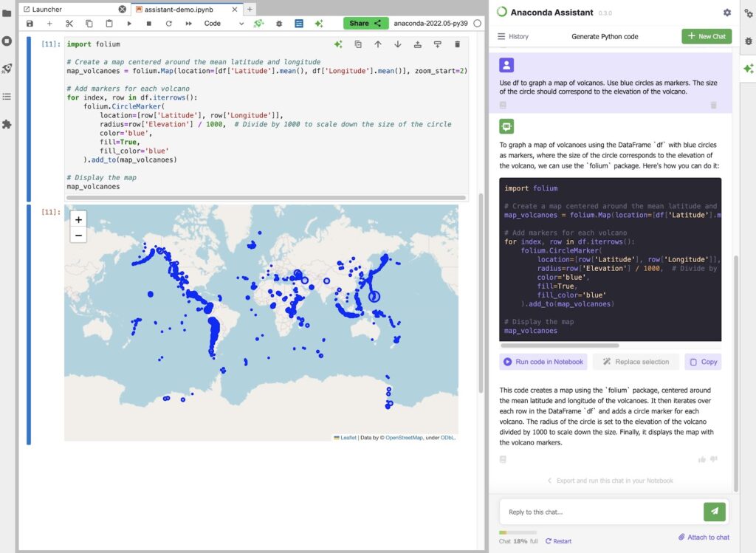Viewport: 756px width, 553px height.
Task: Restart the assistant chat via the Restart link
Action: (558, 540)
